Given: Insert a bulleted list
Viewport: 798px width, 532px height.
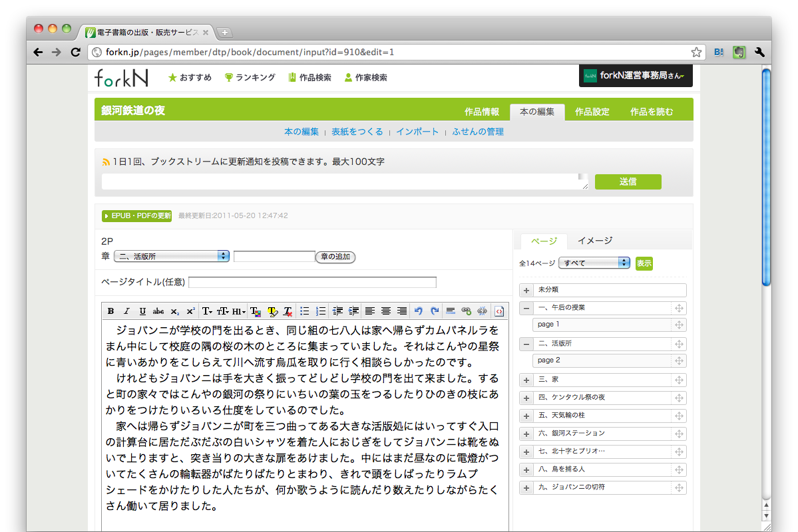Looking at the screenshot, I should coord(305,311).
